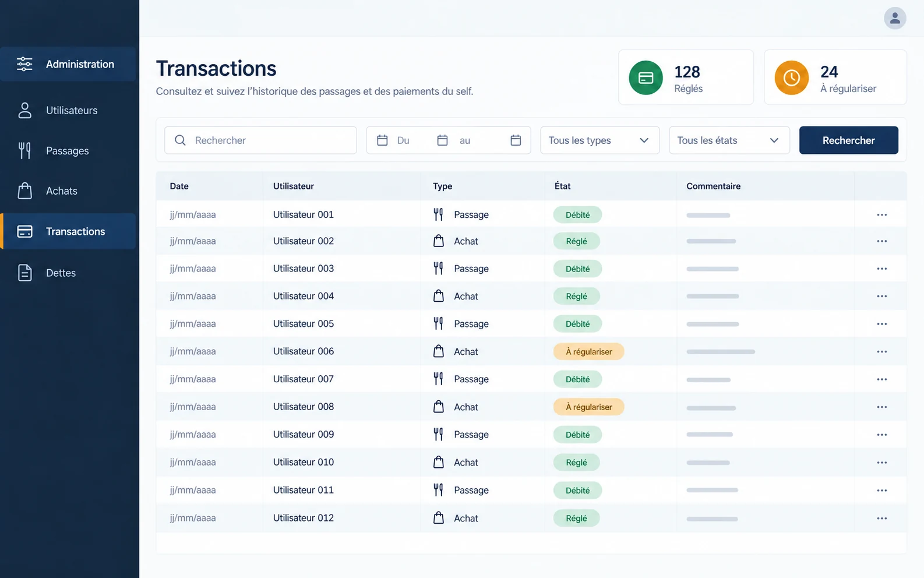This screenshot has width=924, height=578.
Task: Open the calendar icon before Du
Action: click(x=382, y=140)
